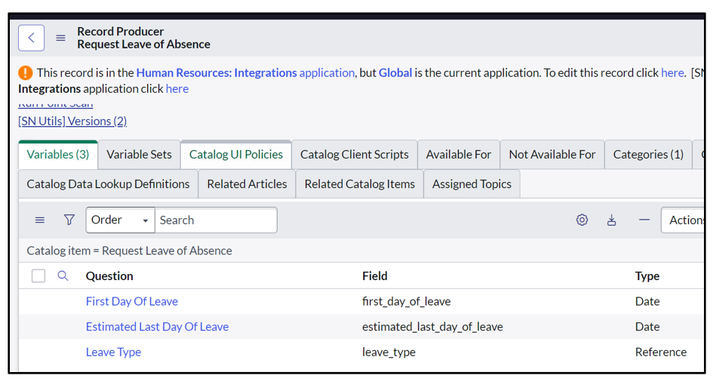Screen dimensions: 713x382
Task: Click the export download icon
Action: 612,220
